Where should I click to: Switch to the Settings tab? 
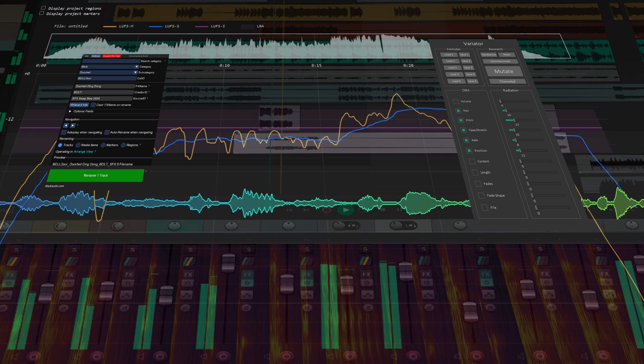click(x=96, y=56)
